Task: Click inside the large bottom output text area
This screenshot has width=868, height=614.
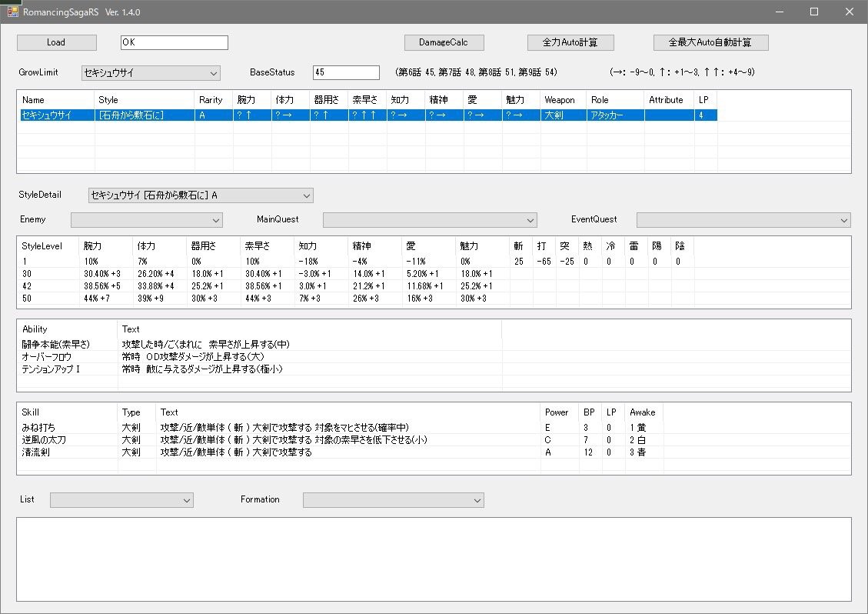Action: [x=434, y=559]
